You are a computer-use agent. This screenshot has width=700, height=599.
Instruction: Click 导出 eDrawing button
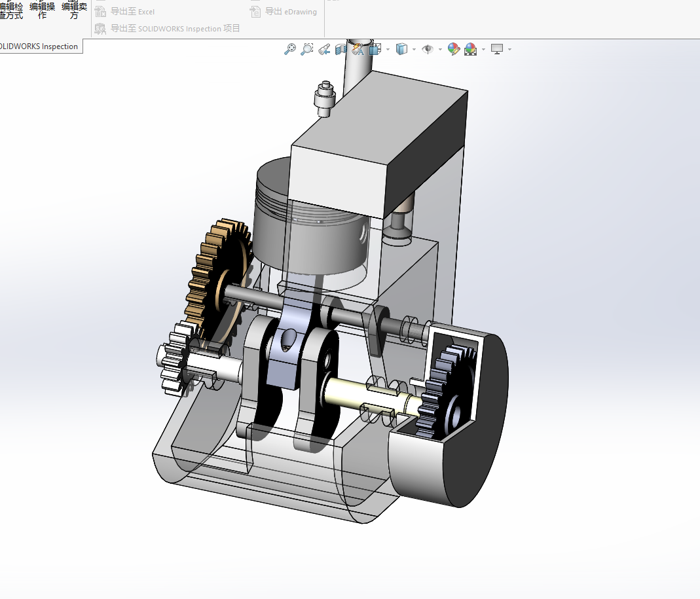(x=284, y=12)
